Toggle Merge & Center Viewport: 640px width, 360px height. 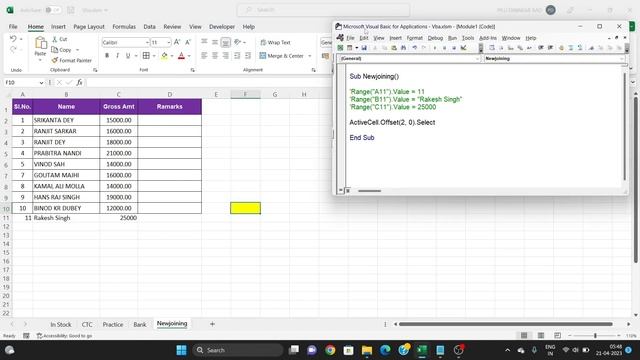[x=282, y=56]
